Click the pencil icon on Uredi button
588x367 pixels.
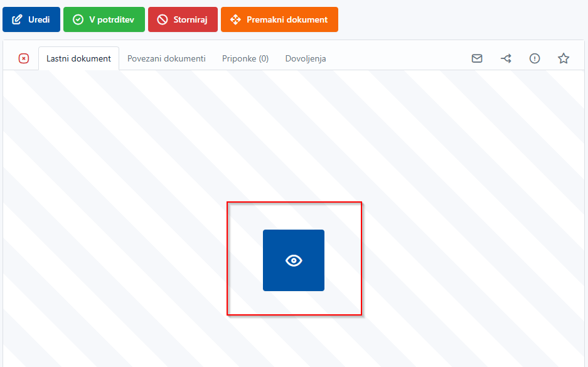click(18, 19)
